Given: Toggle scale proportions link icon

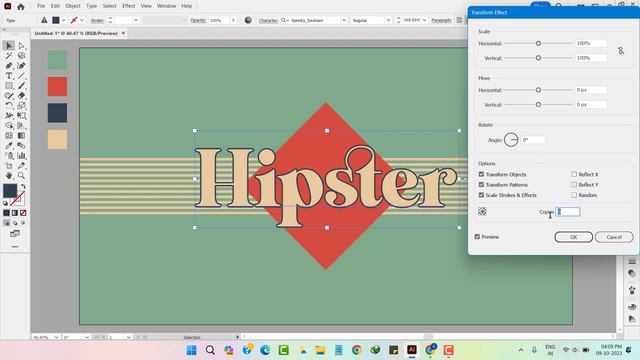Looking at the screenshot, I should tap(620, 50).
